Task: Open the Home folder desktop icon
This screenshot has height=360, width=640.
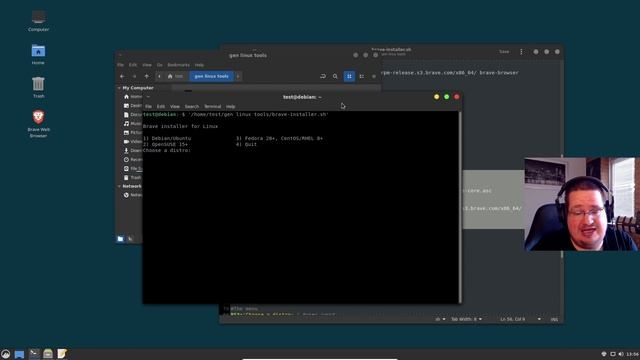Action: [38, 54]
